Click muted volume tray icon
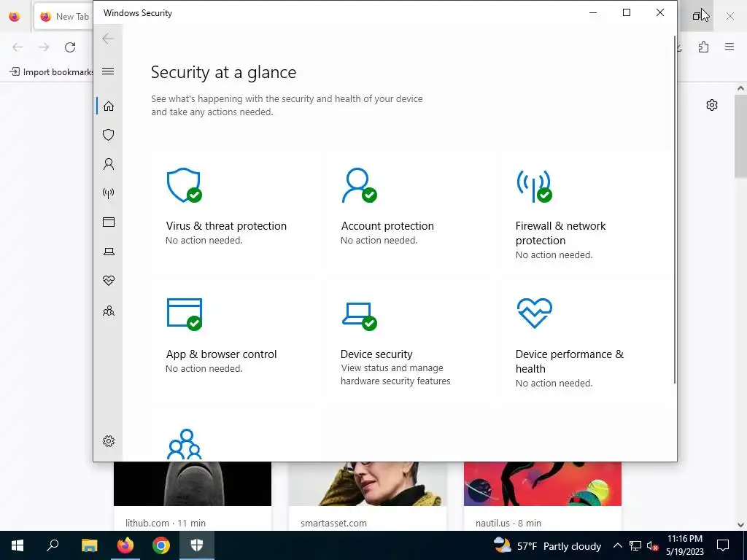The height and width of the screenshot is (560, 747). pos(652,545)
